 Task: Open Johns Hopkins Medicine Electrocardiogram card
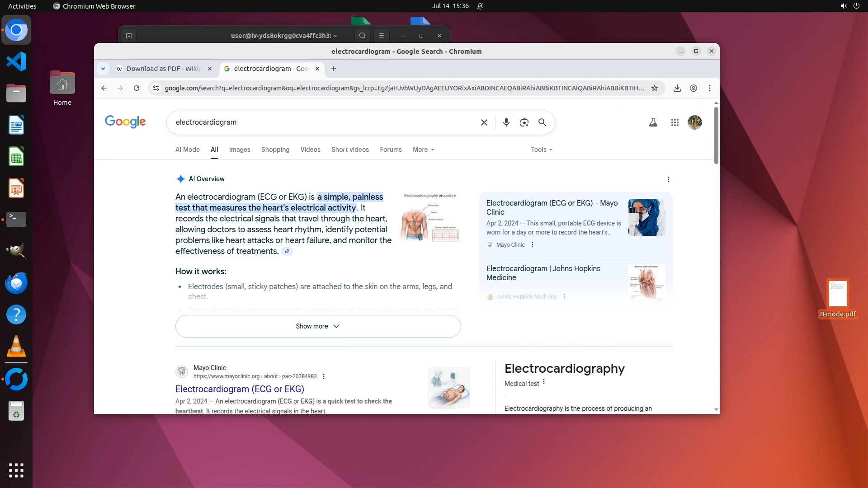click(543, 273)
